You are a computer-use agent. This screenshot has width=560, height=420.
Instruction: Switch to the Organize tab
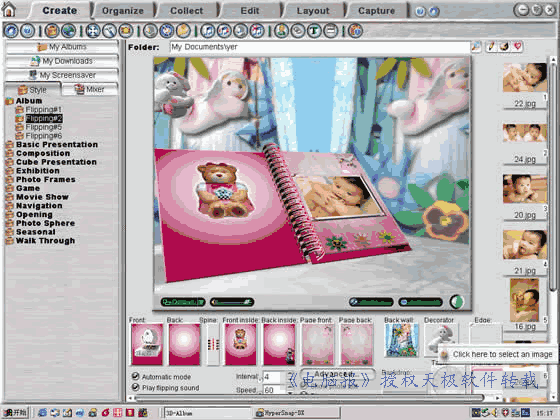(123, 11)
